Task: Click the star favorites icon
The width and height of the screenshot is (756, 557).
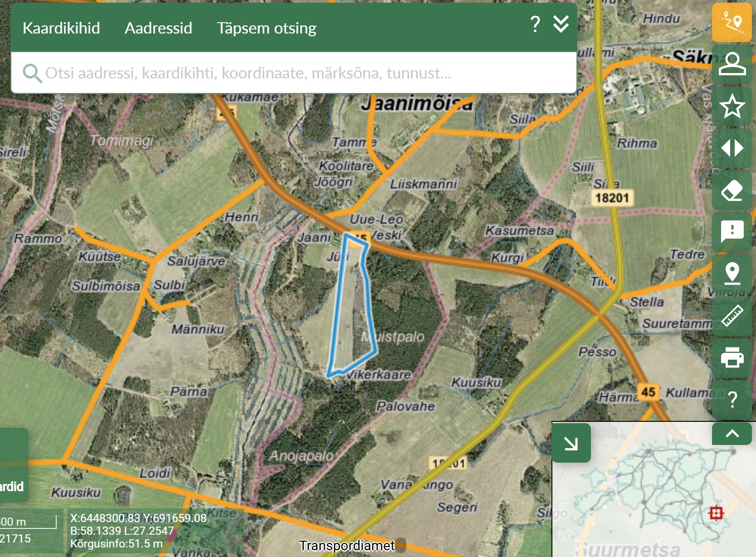Action: pos(732,106)
